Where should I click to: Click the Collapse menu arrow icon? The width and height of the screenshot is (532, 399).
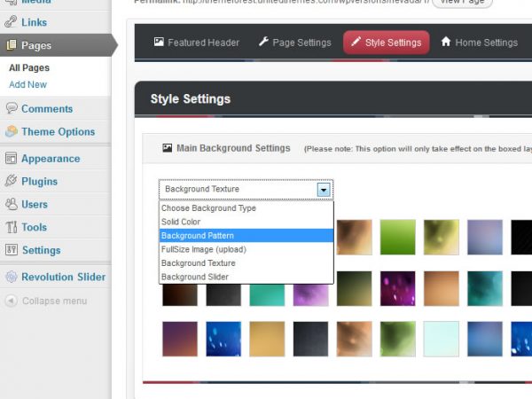[12, 301]
